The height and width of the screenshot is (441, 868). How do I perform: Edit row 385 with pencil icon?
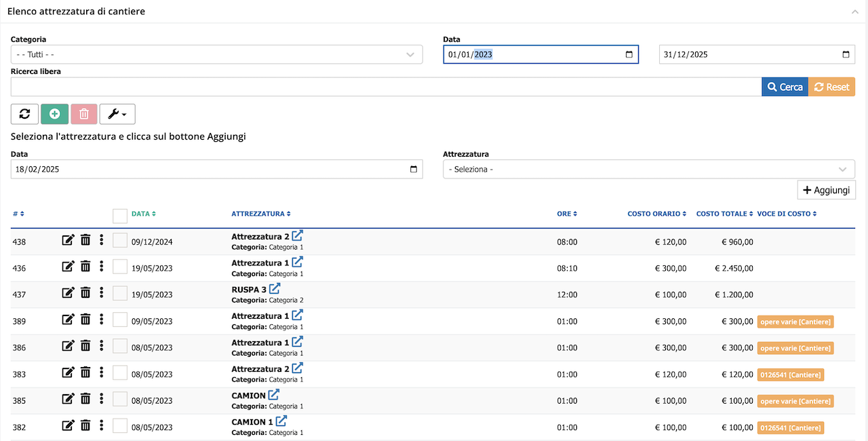click(x=68, y=398)
